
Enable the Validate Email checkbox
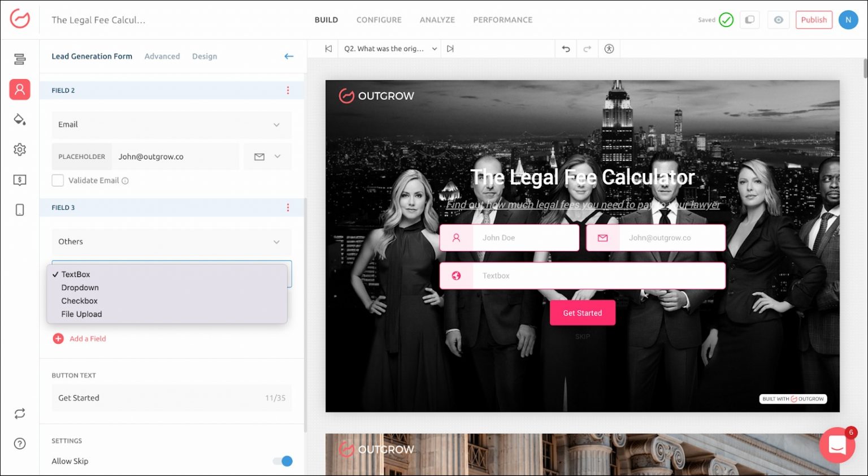coord(58,180)
